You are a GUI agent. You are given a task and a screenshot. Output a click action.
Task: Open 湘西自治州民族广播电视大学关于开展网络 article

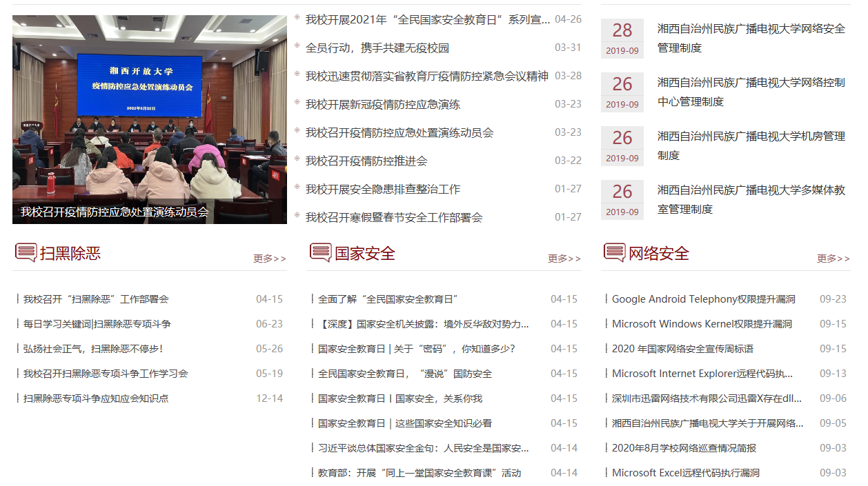click(708, 423)
